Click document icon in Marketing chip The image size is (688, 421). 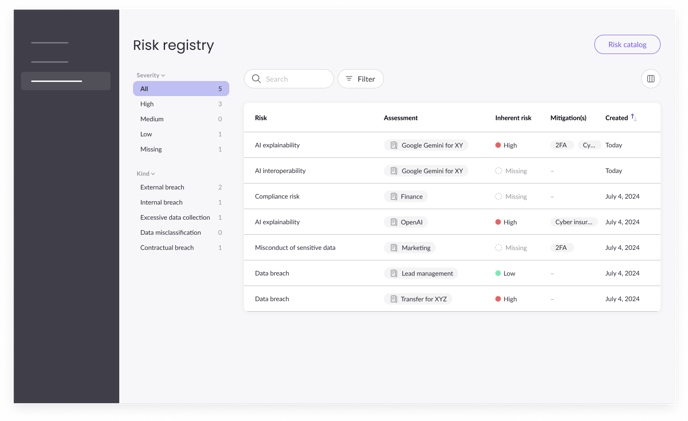(x=394, y=248)
